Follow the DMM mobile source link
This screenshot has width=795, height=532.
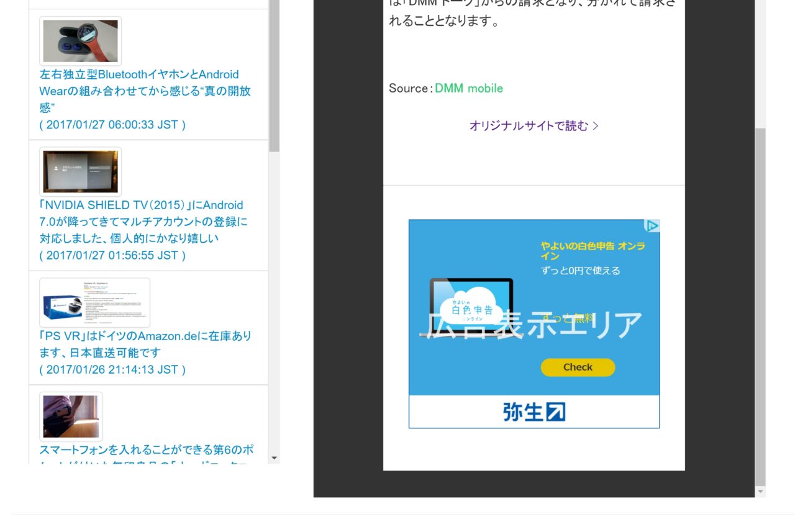(468, 88)
